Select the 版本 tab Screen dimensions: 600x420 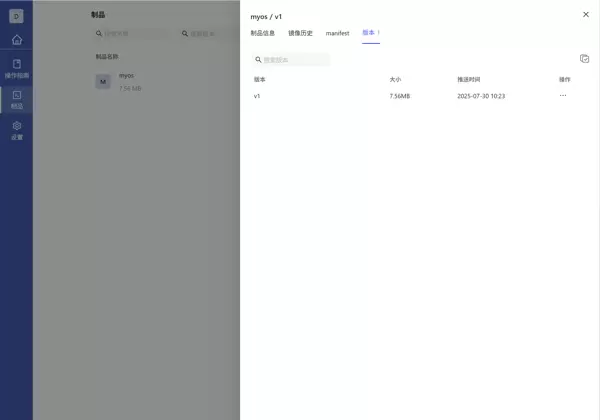[370, 33]
